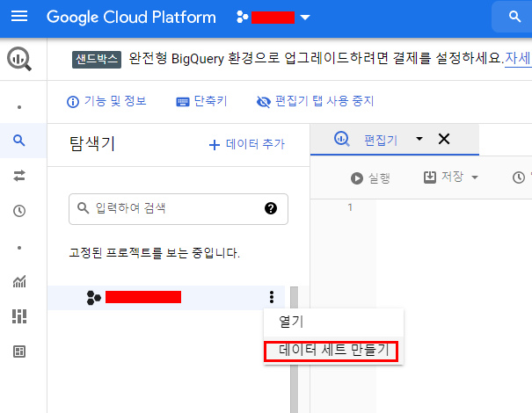Click the Google Cloud Platform logo text
The height and width of the screenshot is (413, 532).
click(131, 17)
